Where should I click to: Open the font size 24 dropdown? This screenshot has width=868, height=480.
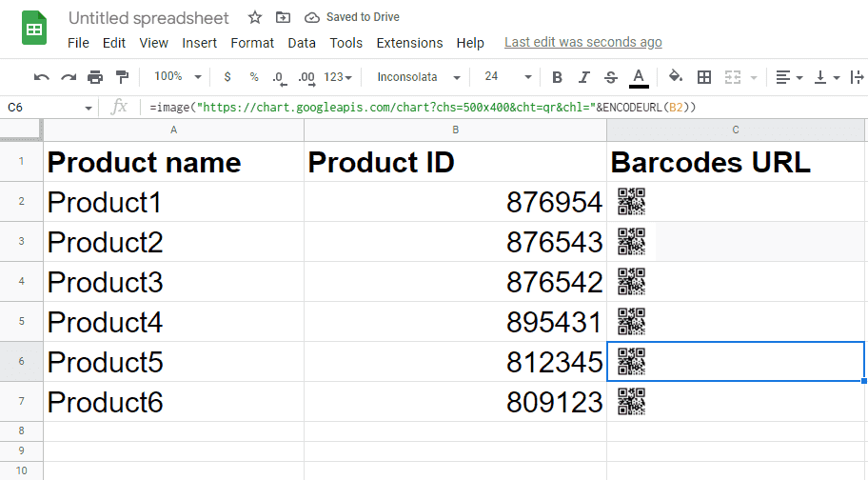(x=507, y=77)
